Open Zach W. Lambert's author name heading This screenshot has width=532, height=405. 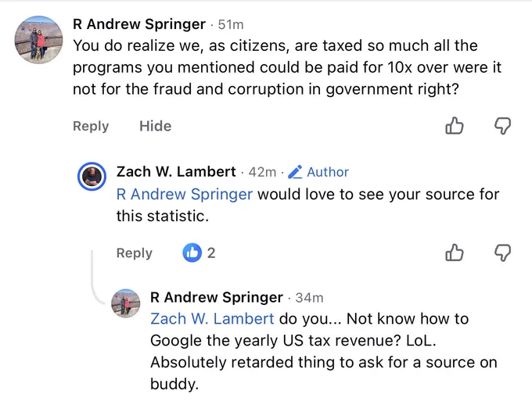click(176, 172)
